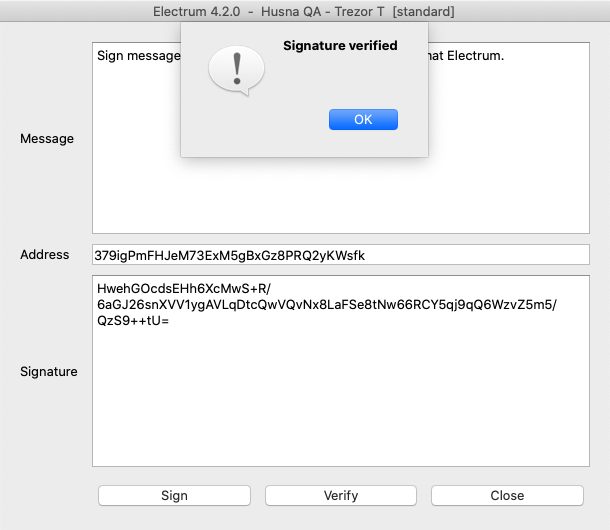Click the Electrum 4.2.0 window title bar
This screenshot has height=530, width=610.
tap(303, 11)
